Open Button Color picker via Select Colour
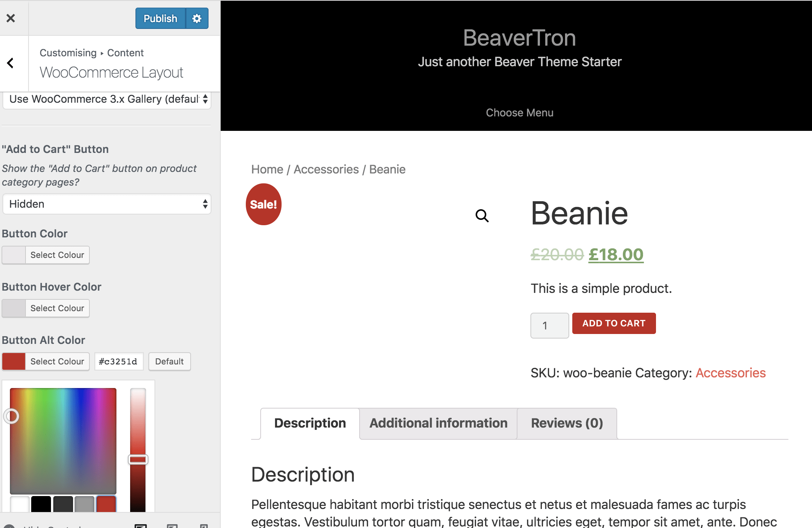Viewport: 812px width, 528px height. (57, 255)
